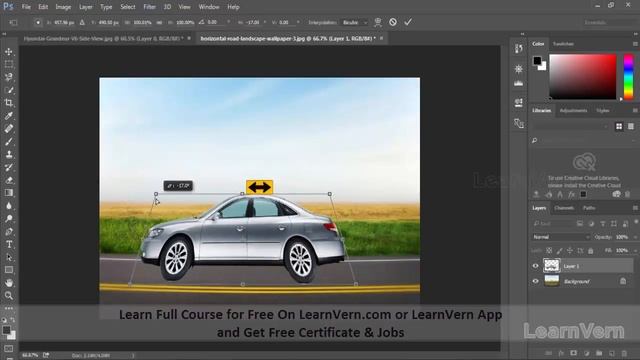This screenshot has width=640, height=360.
Task: Select the History Brush tool
Action: click(x=9, y=167)
